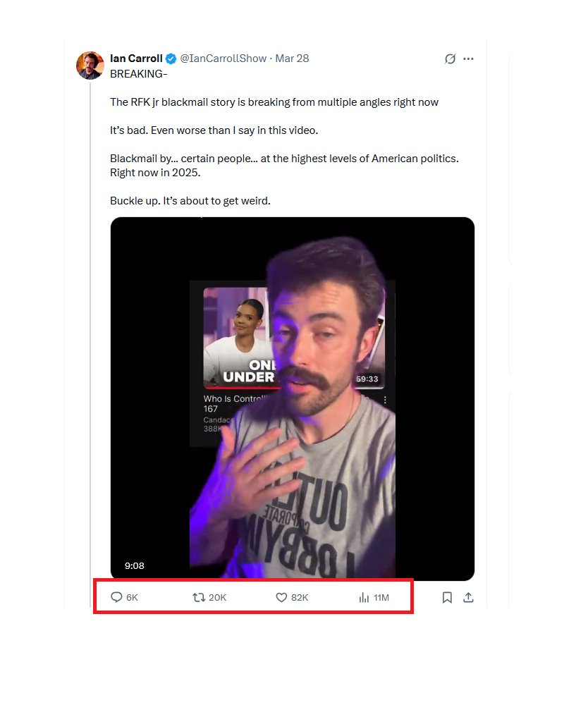Open the three-dot more options menu
This screenshot has height=705, width=588.
[468, 59]
